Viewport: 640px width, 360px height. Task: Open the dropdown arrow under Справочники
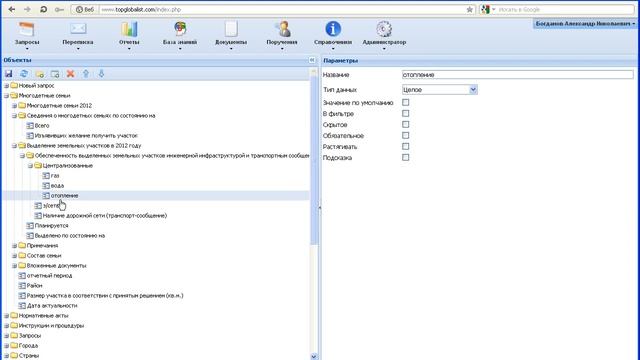[333, 49]
